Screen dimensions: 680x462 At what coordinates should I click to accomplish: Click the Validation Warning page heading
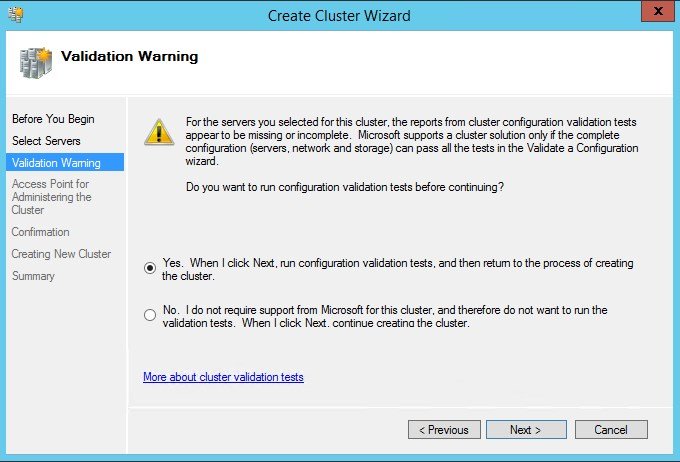[x=129, y=57]
